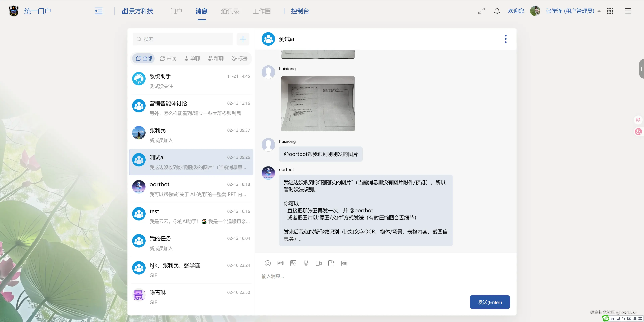Screen dimensions: 644x322
Task: Open the GIF picker icon
Action: [x=280, y=263]
